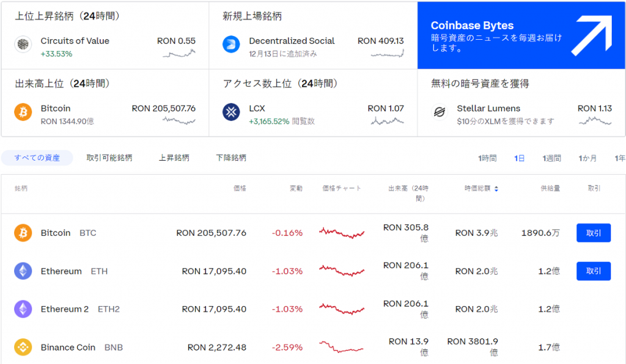
Task: Click the Ethereum ETH price chart sparkline
Action: [x=342, y=271]
